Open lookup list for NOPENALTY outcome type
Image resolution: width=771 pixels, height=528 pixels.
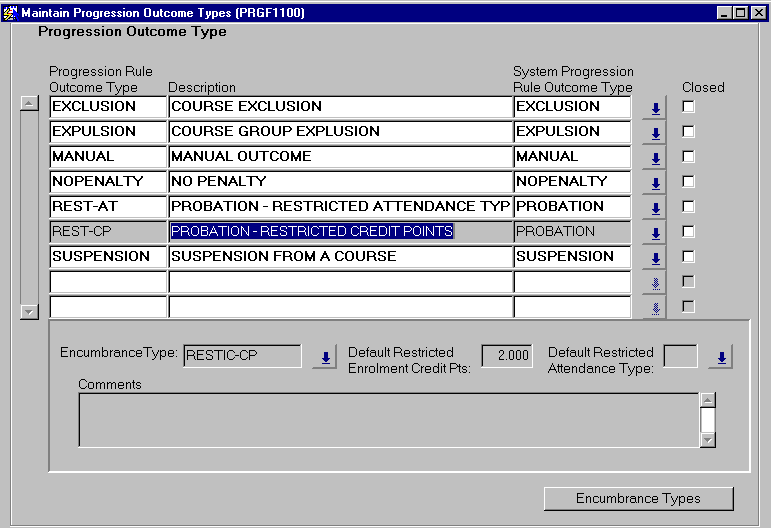click(655, 183)
